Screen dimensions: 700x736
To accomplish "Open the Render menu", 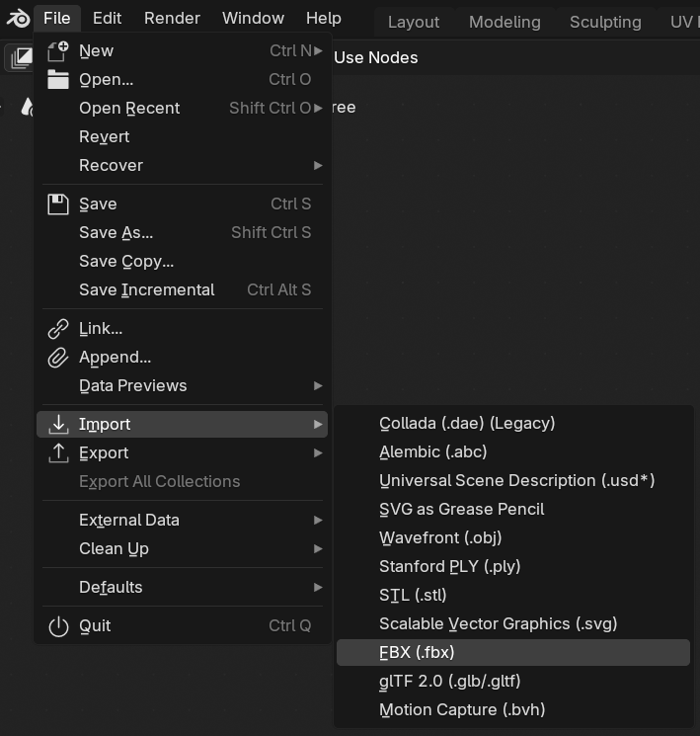I will (172, 19).
